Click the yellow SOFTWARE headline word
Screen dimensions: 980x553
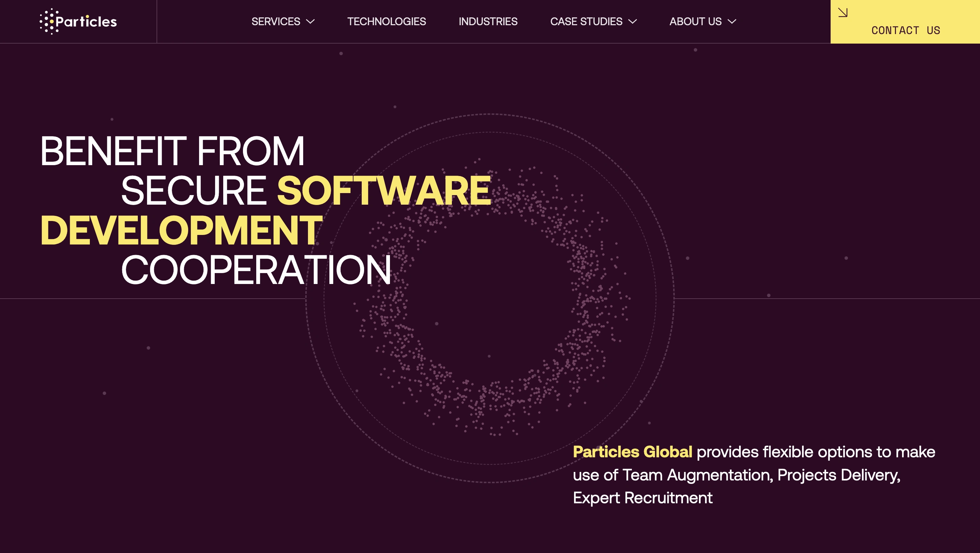(384, 191)
